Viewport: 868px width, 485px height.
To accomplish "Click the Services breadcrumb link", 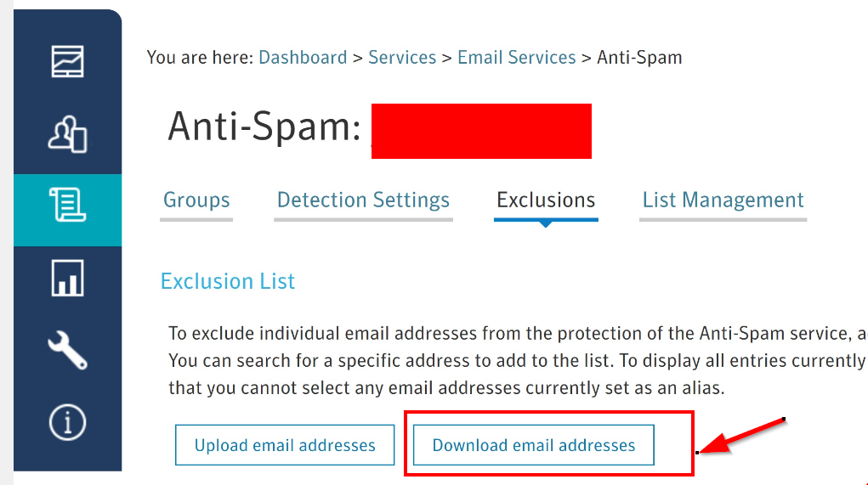I will point(402,58).
